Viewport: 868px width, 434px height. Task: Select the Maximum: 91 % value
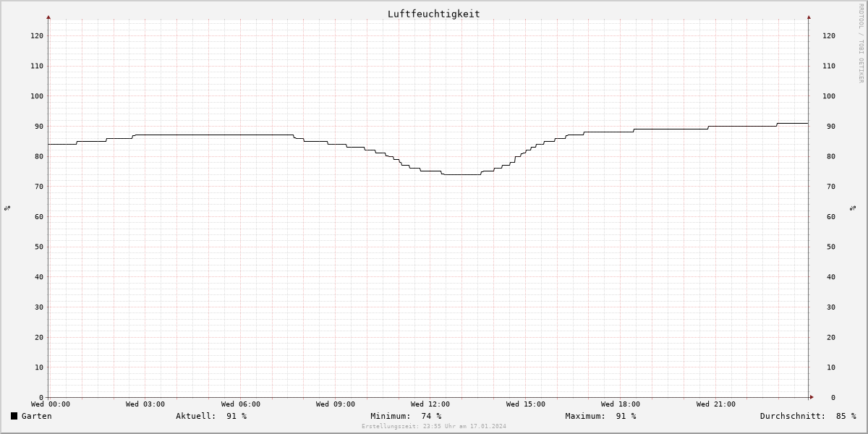click(600, 416)
